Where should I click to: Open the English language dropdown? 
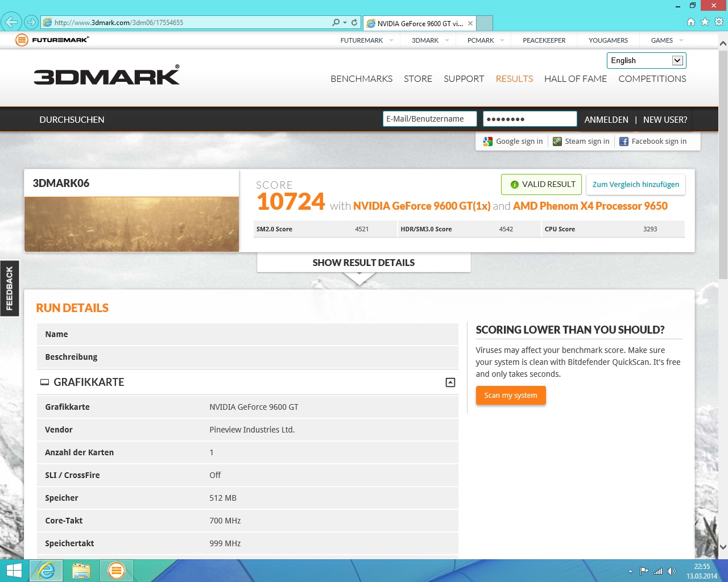pyautogui.click(x=647, y=61)
